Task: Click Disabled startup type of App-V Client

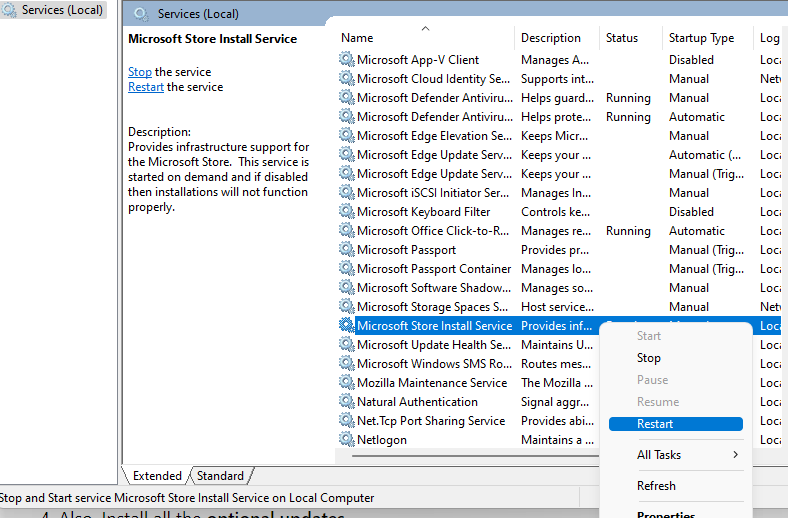Action: click(x=691, y=60)
